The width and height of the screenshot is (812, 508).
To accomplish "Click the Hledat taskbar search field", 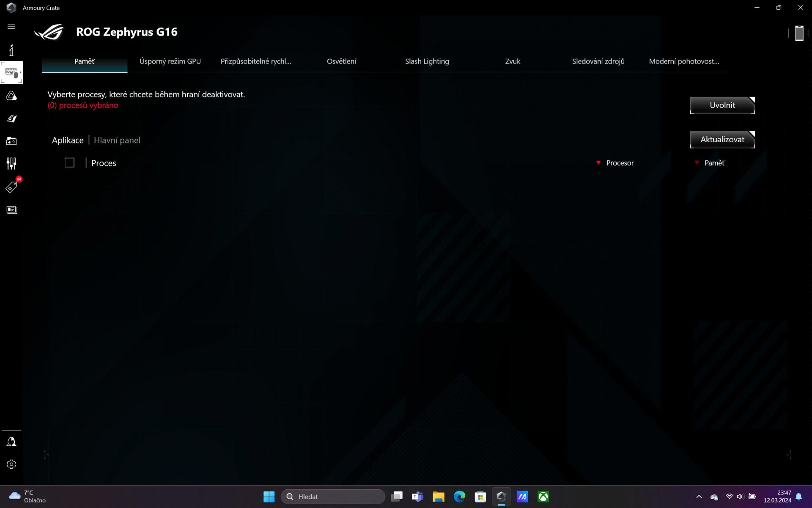I will 333,497.
